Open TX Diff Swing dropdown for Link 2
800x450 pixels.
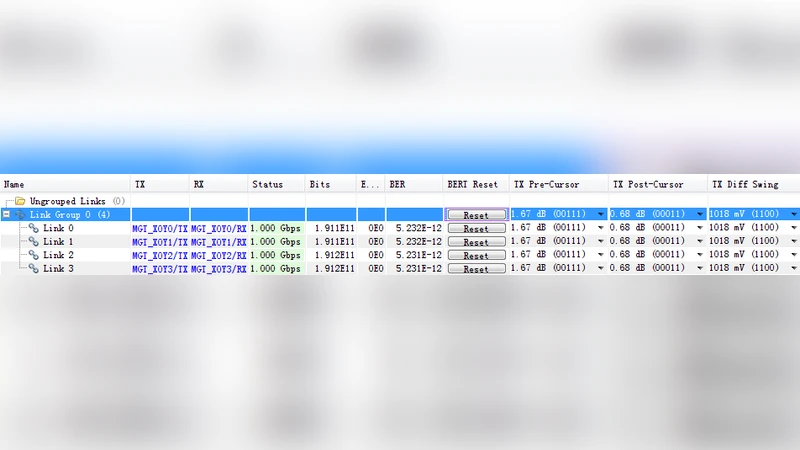point(794,255)
